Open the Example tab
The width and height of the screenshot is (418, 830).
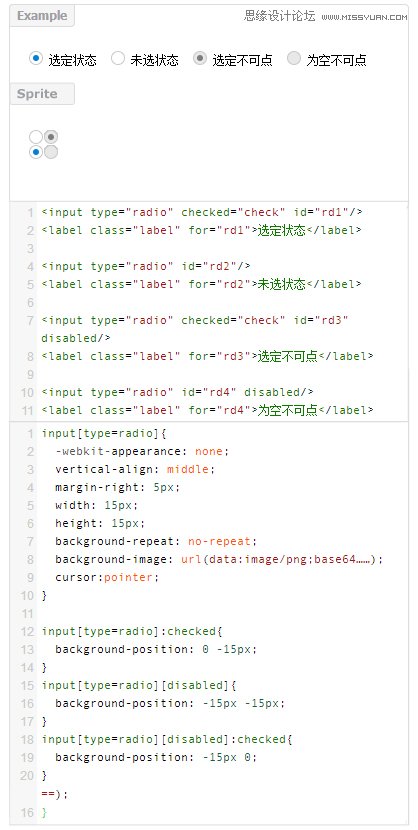(42, 16)
